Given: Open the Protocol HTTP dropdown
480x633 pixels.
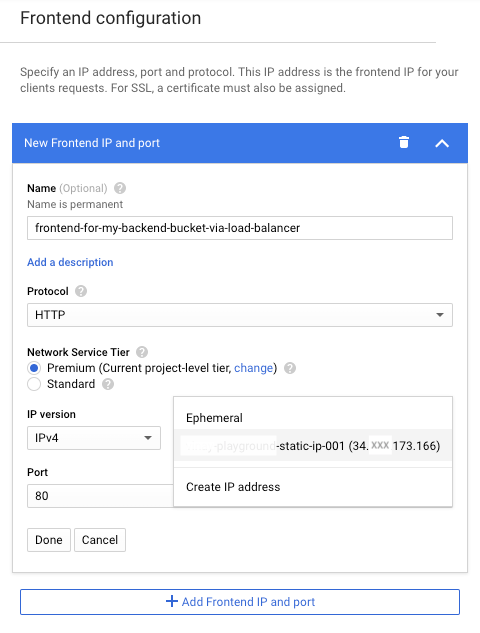Looking at the screenshot, I should click(x=240, y=315).
